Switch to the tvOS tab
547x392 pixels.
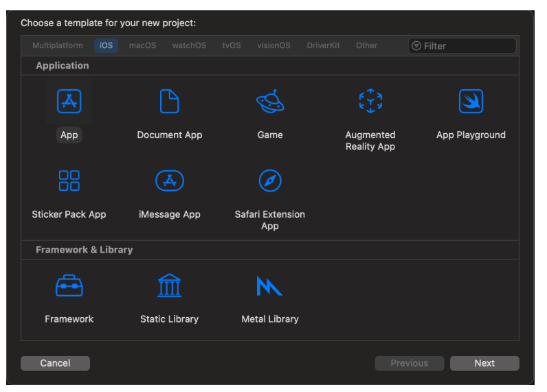[232, 46]
